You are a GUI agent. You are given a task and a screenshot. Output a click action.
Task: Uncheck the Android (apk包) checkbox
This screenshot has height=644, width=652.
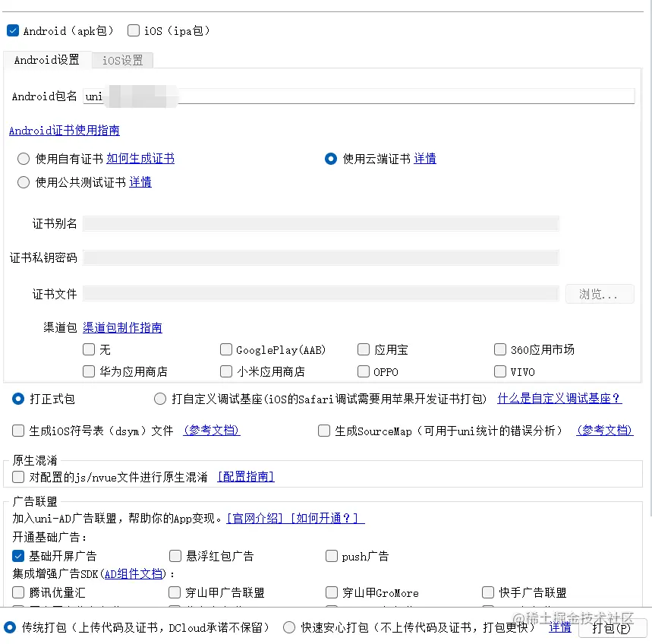coord(13,30)
